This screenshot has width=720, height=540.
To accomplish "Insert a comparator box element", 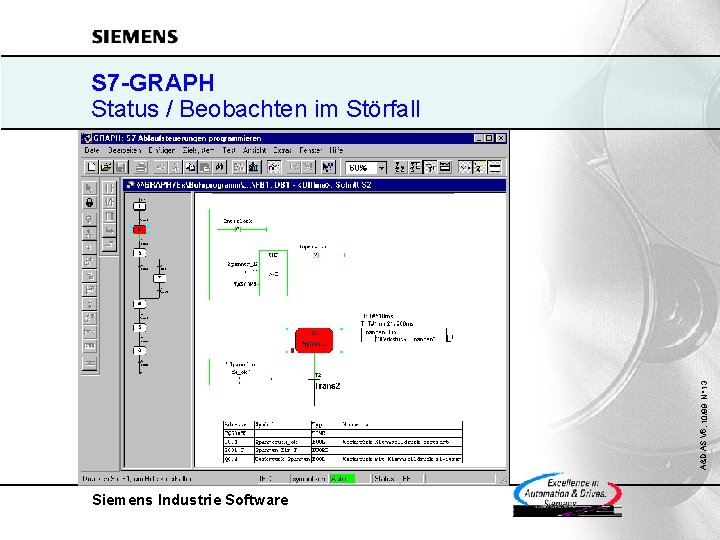I will point(109,217).
